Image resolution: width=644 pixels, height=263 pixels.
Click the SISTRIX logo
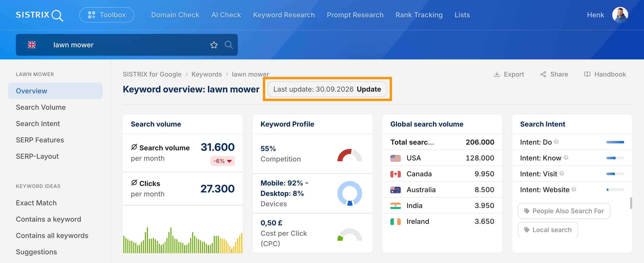point(39,15)
